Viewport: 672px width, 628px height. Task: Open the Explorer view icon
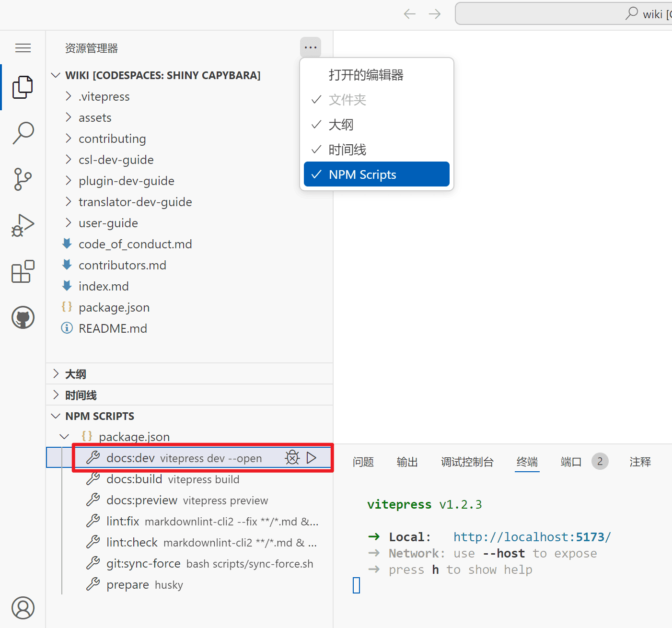[23, 87]
